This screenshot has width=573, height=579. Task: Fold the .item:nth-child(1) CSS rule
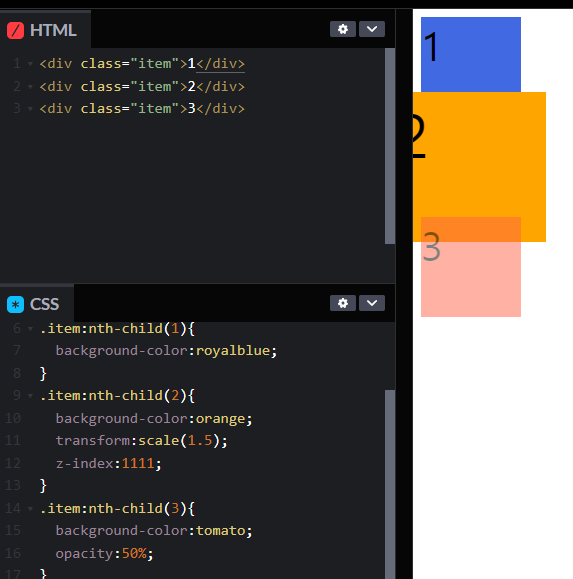pos(30,329)
